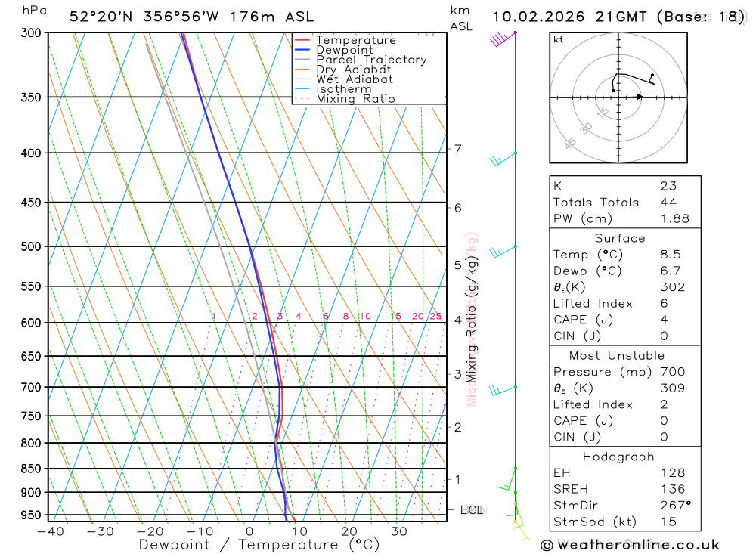
Task: Click the cyan wind barb at 700 hPa
Action: coord(503,390)
